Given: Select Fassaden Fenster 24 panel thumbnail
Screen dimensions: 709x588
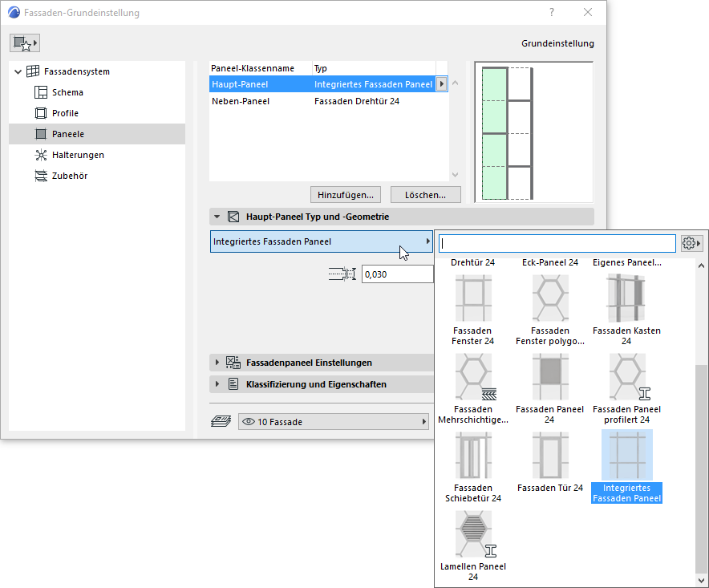Looking at the screenshot, I should click(x=473, y=298).
